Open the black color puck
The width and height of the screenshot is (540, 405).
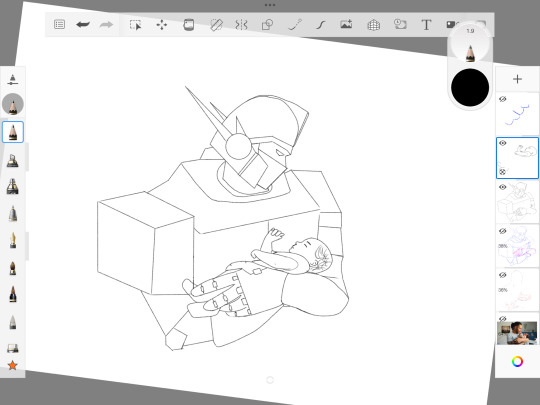tap(470, 87)
